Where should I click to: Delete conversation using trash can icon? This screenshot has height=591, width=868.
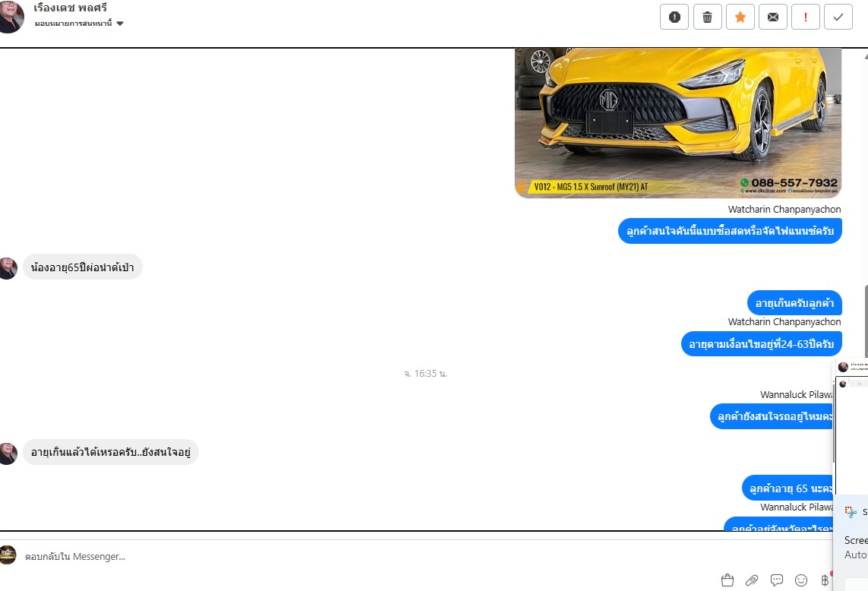[x=708, y=17]
